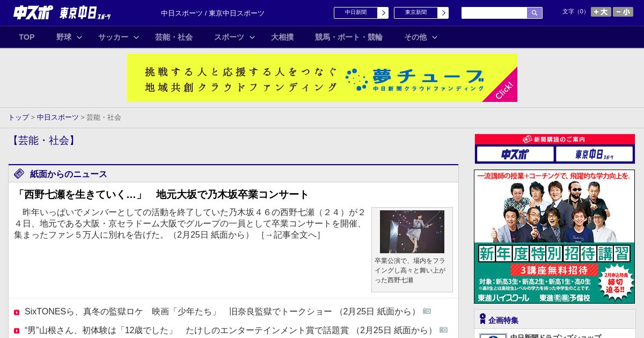
Task: Go to TOP in navigation bar
Action: click(27, 37)
